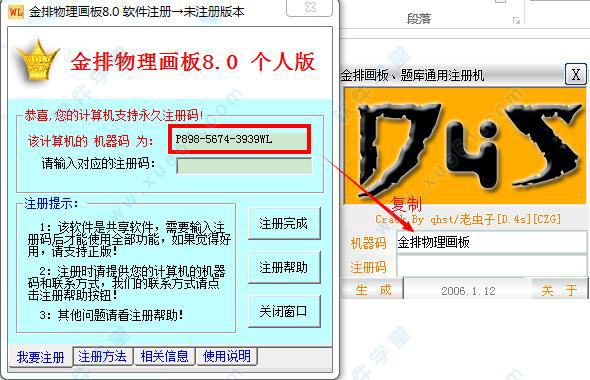Screen dimensions: 590x380
Task: Open 注册帮助 for registration help
Action: pyautogui.click(x=284, y=268)
